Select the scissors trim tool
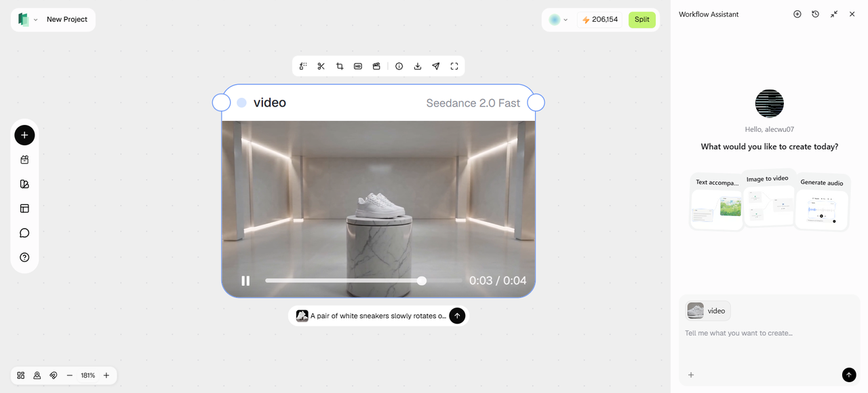The image size is (868, 393). point(321,66)
